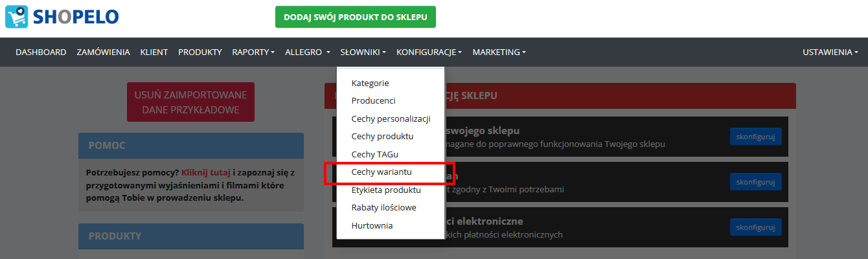Open the Marketing dropdown
The height and width of the screenshot is (259, 868).
(x=499, y=52)
